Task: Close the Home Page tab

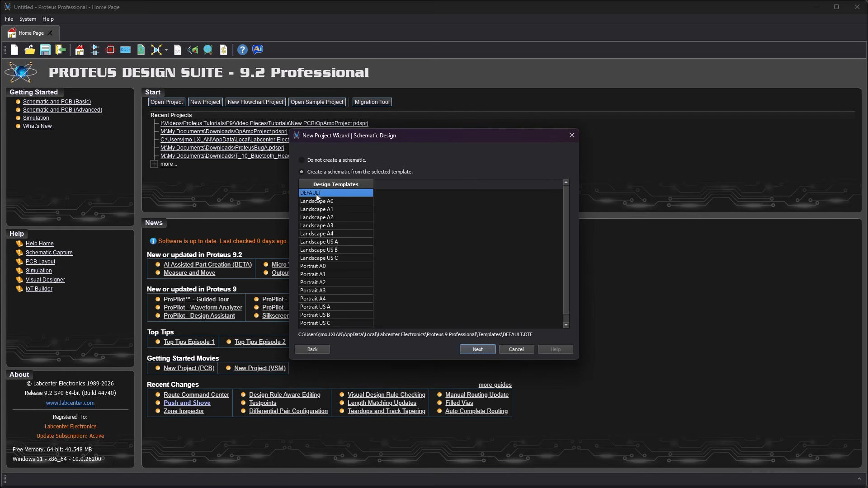Action: [50, 33]
